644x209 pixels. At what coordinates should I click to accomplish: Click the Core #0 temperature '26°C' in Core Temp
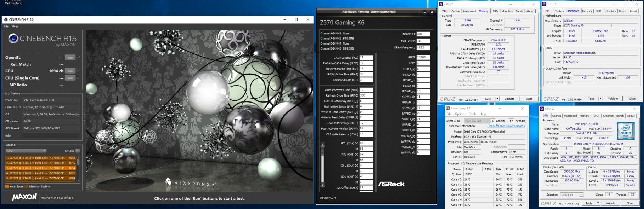pos(468,180)
